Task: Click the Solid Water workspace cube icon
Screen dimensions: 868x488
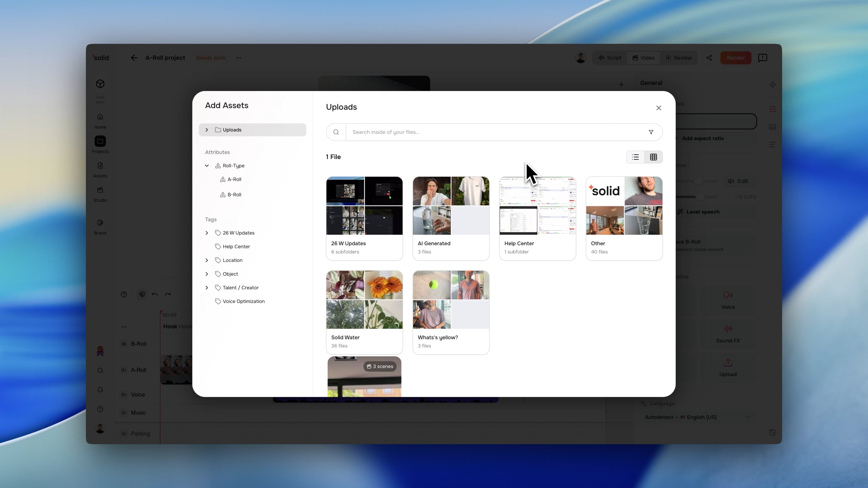Action: click(x=100, y=84)
